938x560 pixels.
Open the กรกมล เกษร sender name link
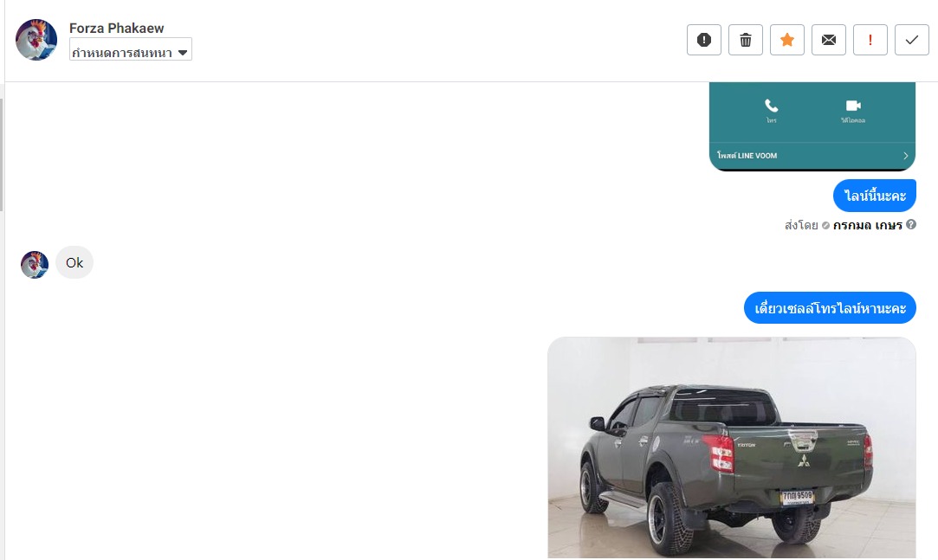point(867,225)
